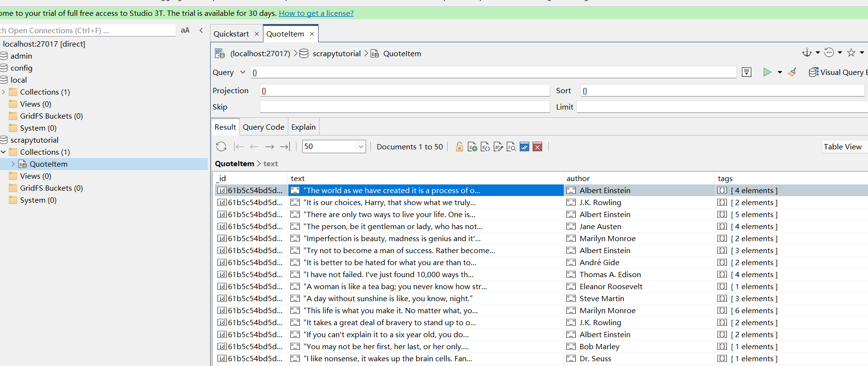Click the tags column header
The height and width of the screenshot is (366, 868).
792,178
